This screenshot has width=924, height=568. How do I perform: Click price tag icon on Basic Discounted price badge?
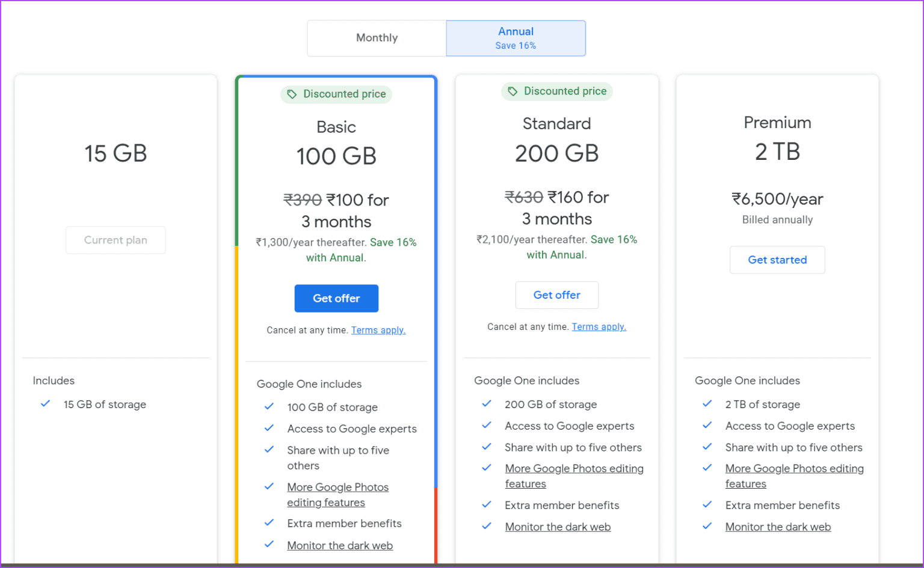pyautogui.click(x=292, y=94)
